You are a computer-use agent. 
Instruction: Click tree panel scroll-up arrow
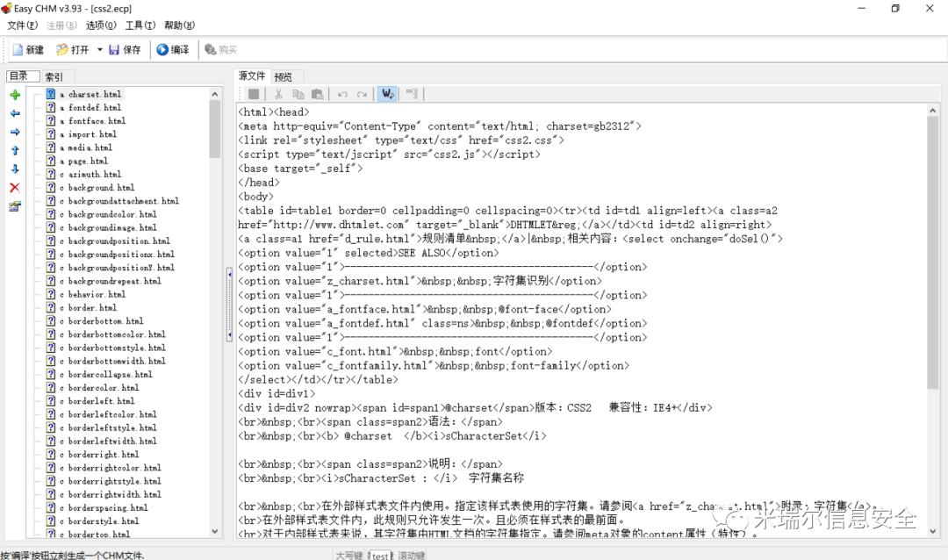click(x=215, y=94)
